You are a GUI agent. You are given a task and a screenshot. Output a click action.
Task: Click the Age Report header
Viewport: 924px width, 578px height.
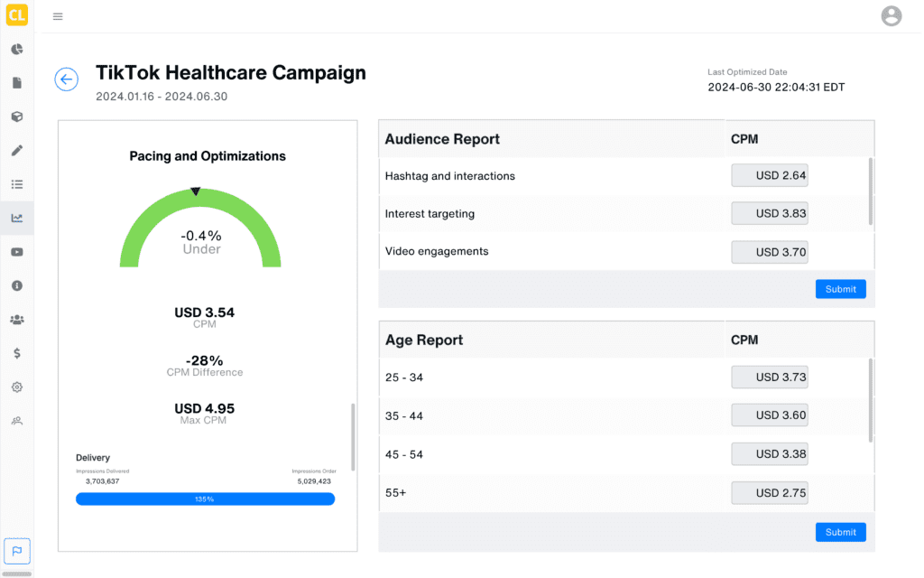[x=424, y=340]
